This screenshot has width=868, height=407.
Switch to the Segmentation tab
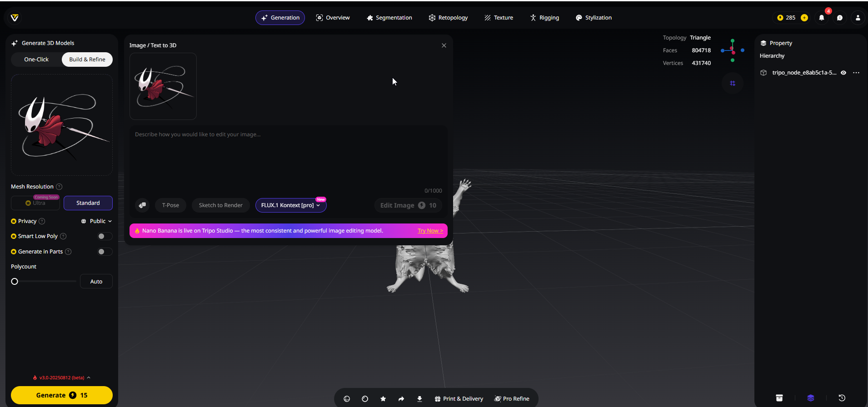389,18
